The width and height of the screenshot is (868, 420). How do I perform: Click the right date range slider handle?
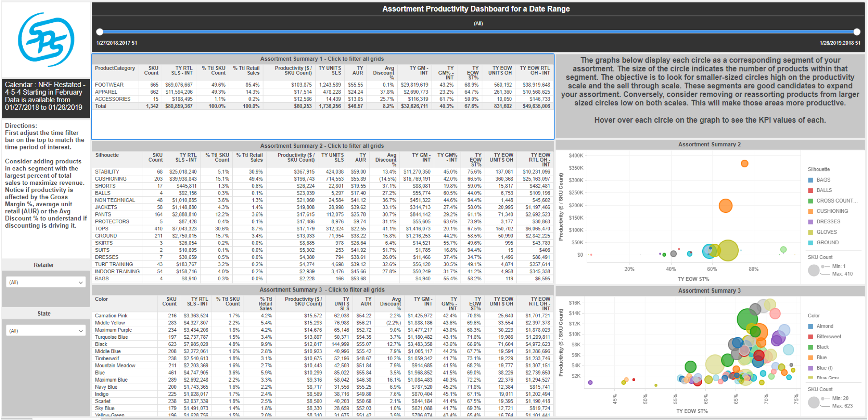pos(857,32)
